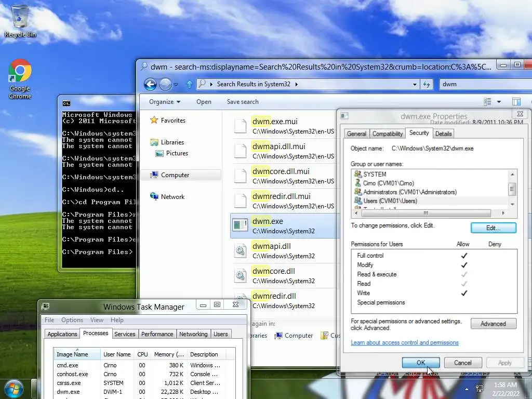Switch to Networking tab in Task Manager

[193, 334]
